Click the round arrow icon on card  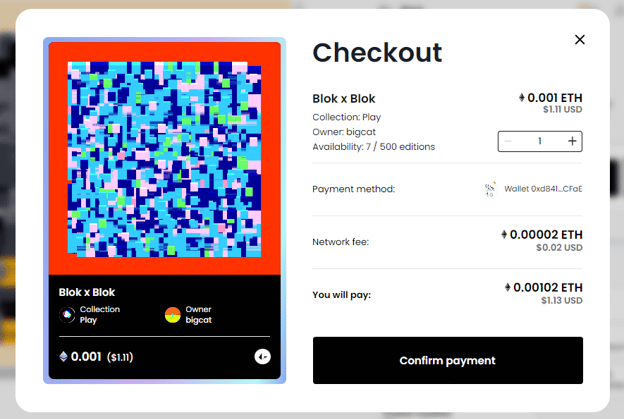(x=263, y=357)
